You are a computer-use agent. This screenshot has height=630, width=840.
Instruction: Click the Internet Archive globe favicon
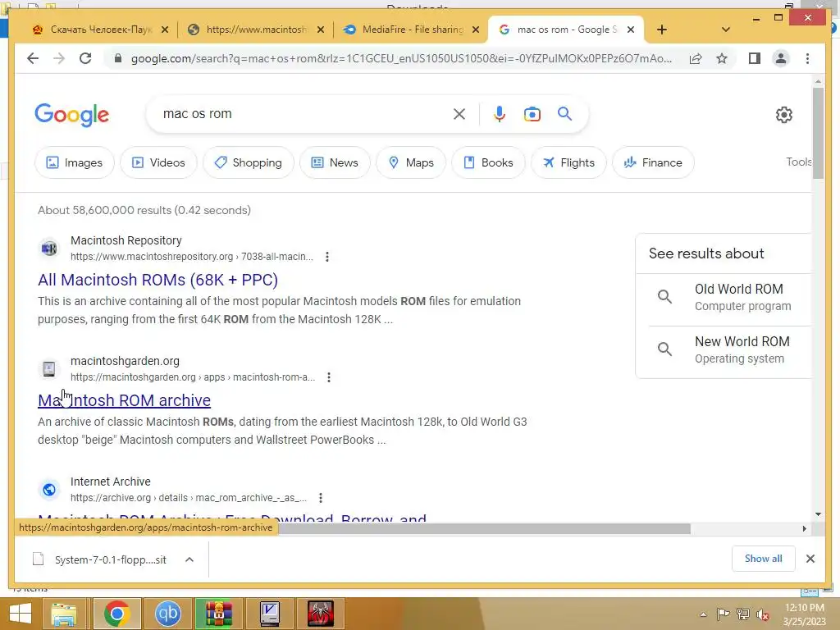pyautogui.click(x=48, y=489)
